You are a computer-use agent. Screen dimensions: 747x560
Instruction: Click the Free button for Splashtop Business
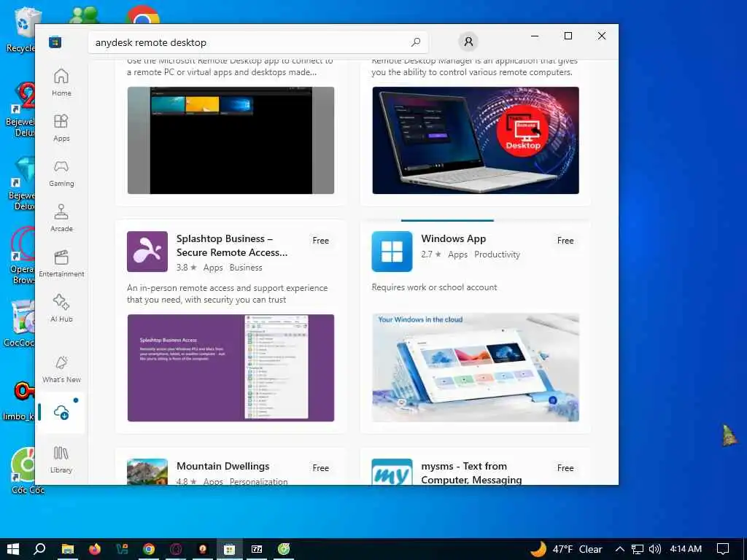tap(321, 241)
